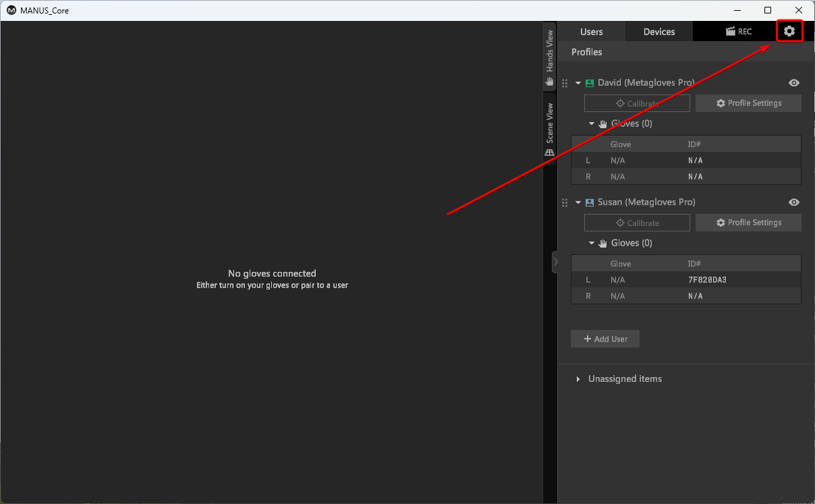Image resolution: width=815 pixels, height=504 pixels.
Task: Collapse Susan's Gloves list arrow
Action: click(x=592, y=243)
